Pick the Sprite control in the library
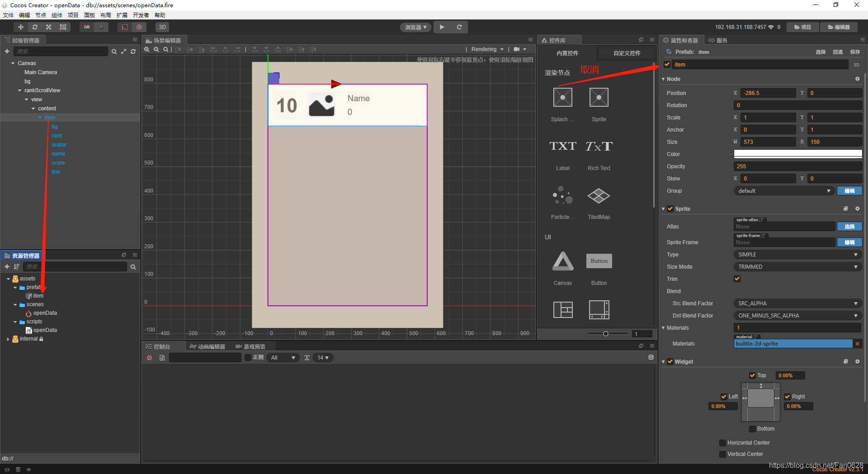This screenshot has width=868, height=474. tap(599, 104)
